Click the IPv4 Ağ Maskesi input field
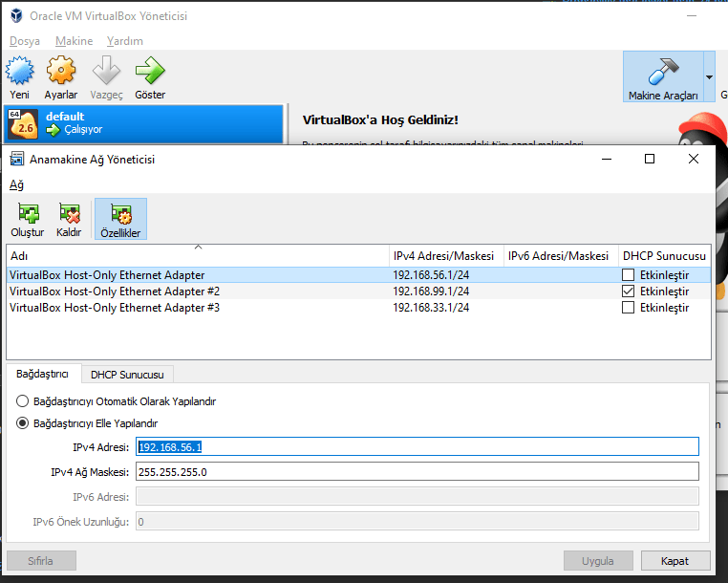The width and height of the screenshot is (728, 583). point(417,471)
